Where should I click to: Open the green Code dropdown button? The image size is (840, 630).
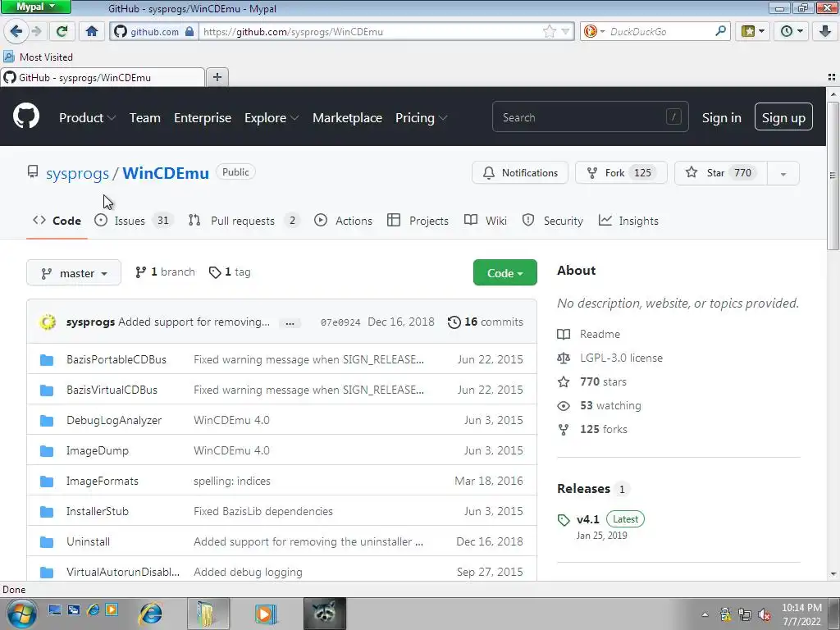[x=504, y=273]
